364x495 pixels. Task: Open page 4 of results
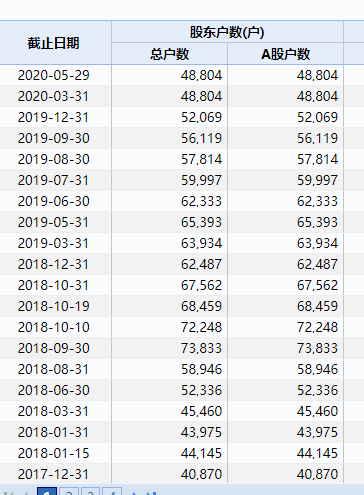click(112, 491)
